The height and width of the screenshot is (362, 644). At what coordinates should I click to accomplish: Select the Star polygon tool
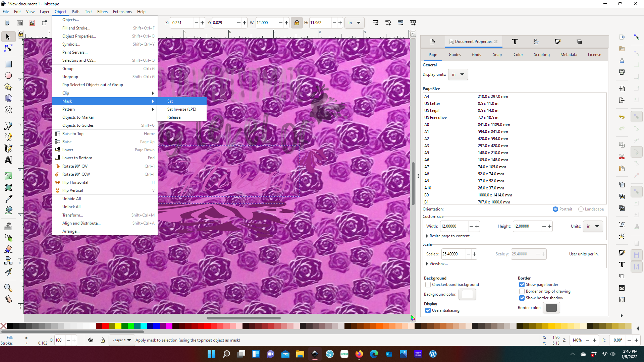[x=8, y=87]
